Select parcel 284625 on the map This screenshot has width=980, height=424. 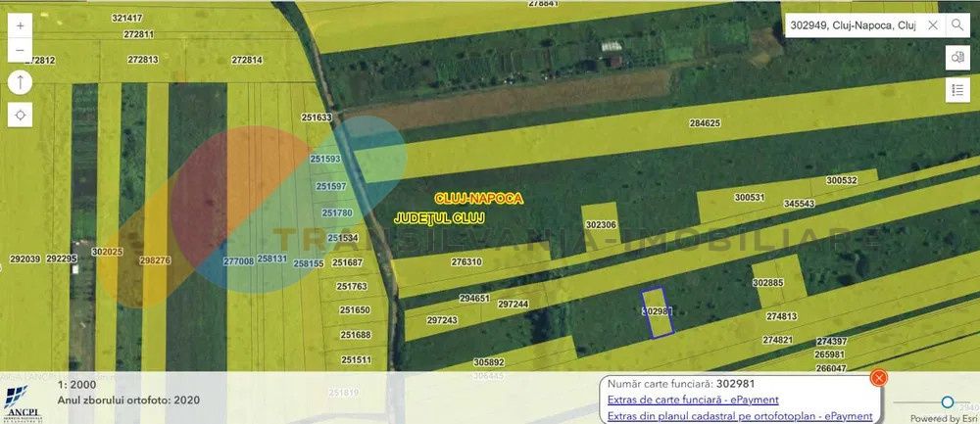coord(704,123)
